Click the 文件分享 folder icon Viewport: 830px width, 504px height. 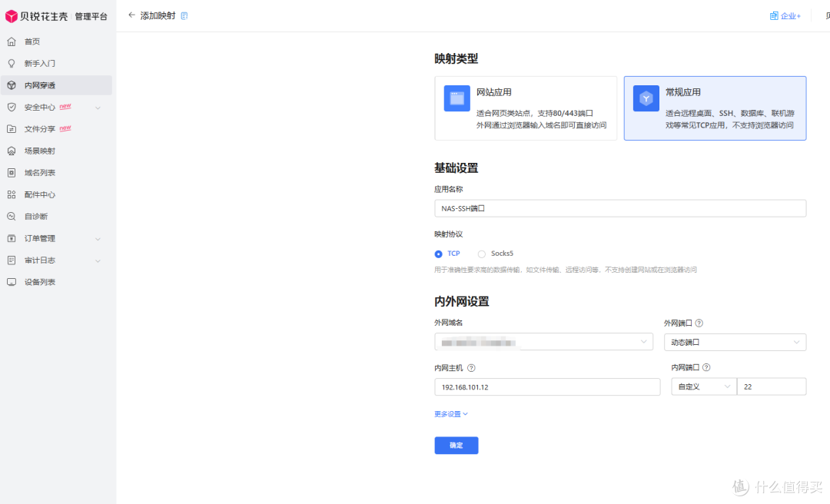[x=11, y=128]
